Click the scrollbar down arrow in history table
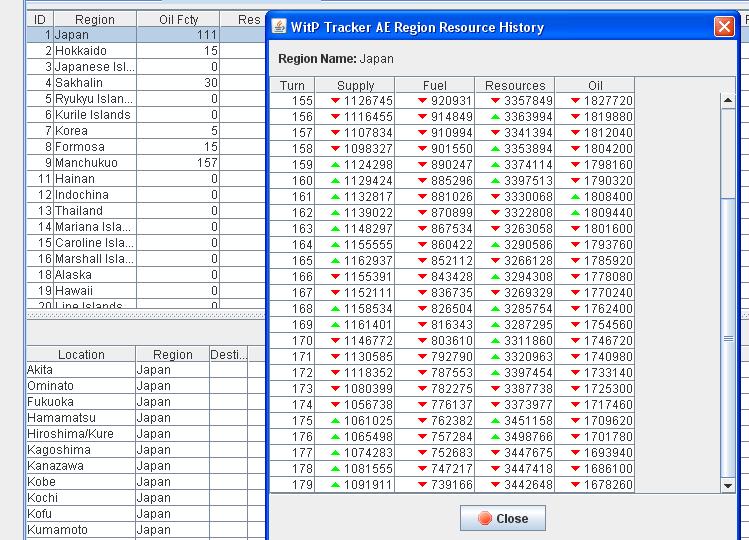 coord(728,486)
